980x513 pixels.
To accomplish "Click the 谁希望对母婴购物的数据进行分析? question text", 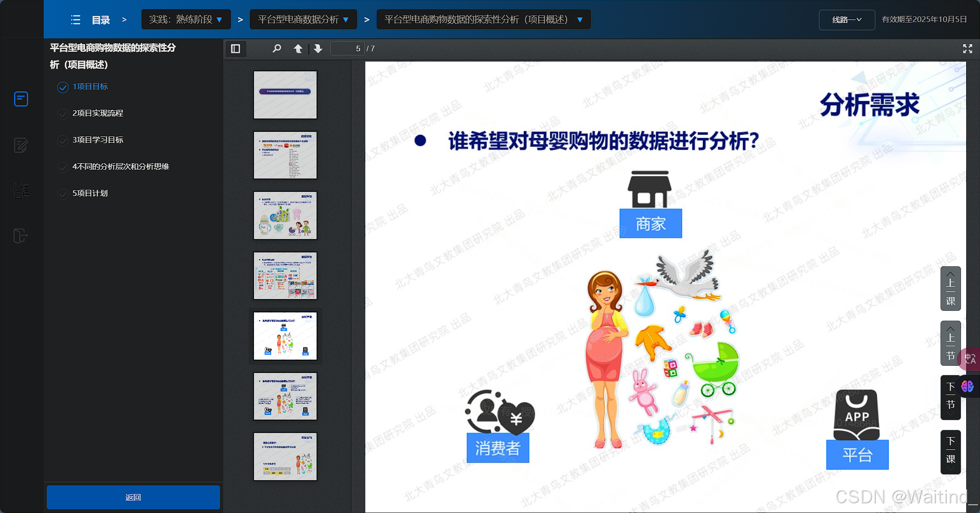I will [x=604, y=141].
